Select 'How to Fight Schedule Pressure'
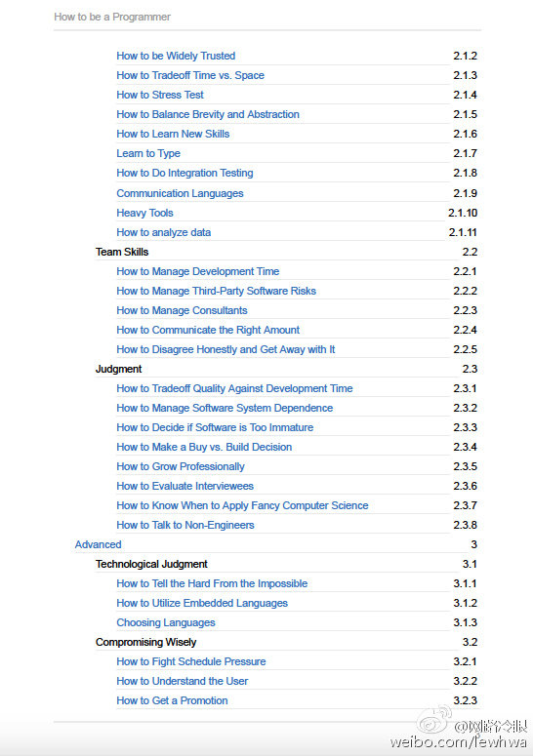The image size is (533, 756). 190,661
